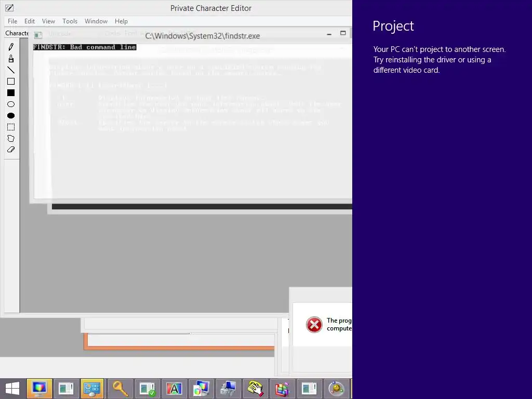
Task: Open the Help menu
Action: click(121, 21)
